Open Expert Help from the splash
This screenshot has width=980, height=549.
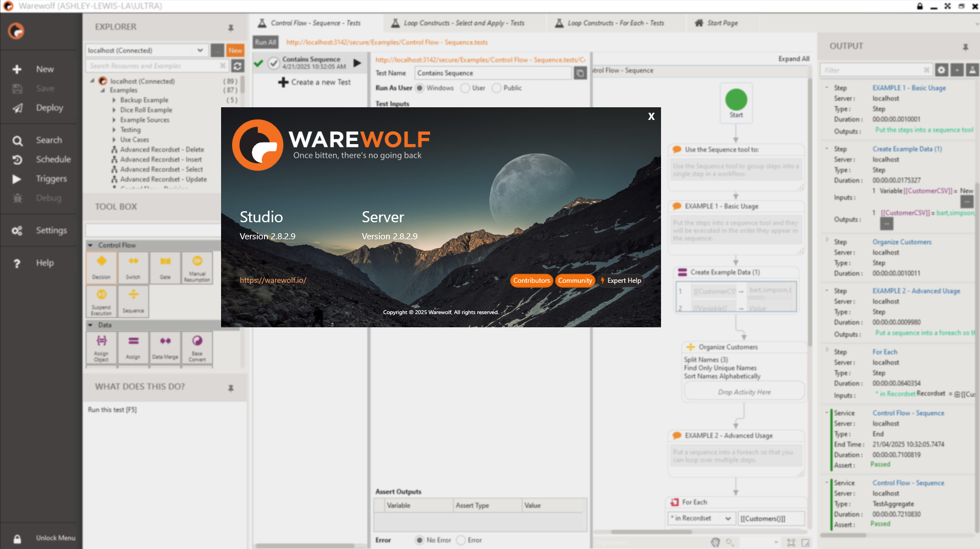(621, 281)
